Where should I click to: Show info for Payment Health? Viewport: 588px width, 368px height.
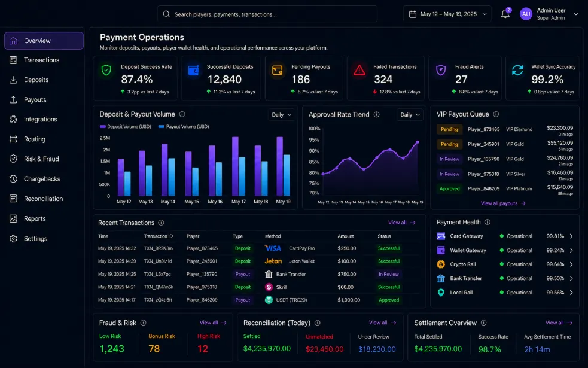(x=487, y=222)
